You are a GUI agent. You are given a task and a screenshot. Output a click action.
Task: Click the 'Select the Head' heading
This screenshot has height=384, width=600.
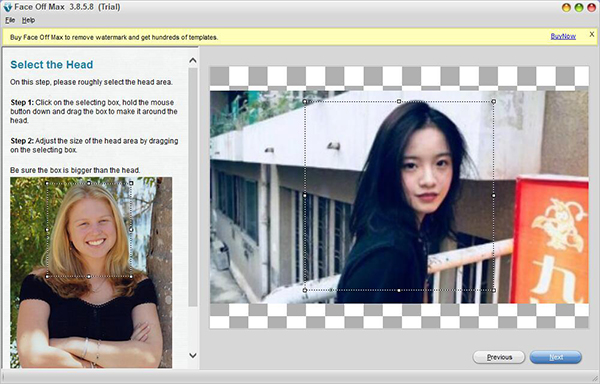coord(52,65)
